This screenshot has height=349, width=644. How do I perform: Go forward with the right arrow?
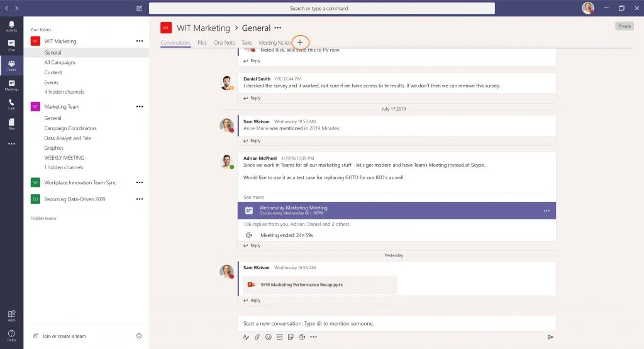pos(16,8)
